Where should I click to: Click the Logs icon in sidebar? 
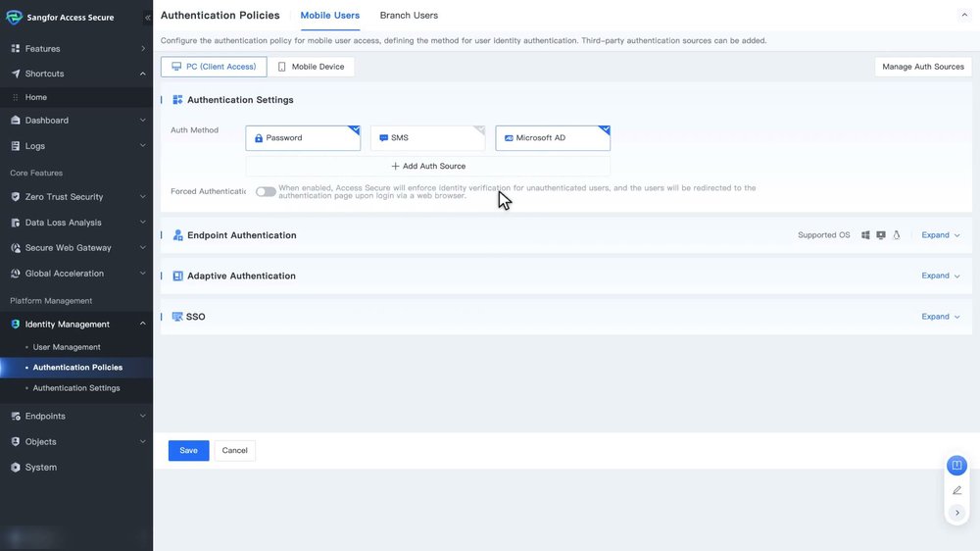coord(16,146)
